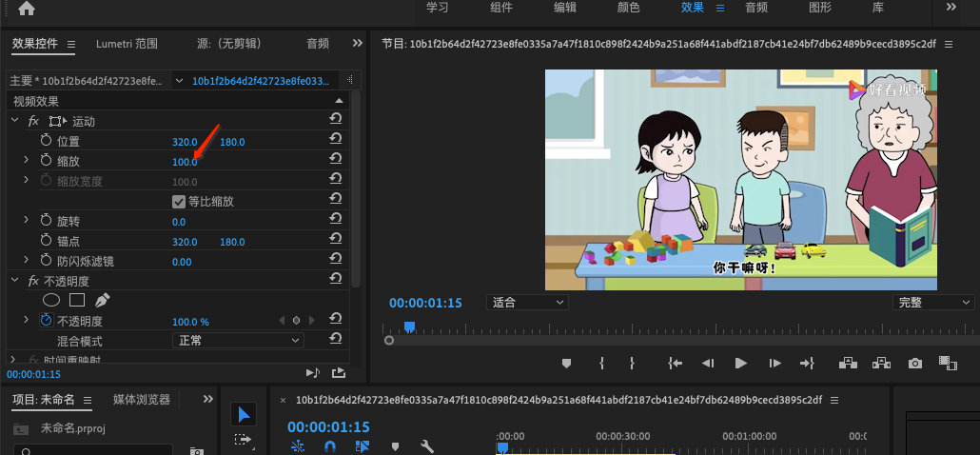Toggle animation stopwatch for 位置
Viewport: 980px width, 455px height.
point(47,141)
